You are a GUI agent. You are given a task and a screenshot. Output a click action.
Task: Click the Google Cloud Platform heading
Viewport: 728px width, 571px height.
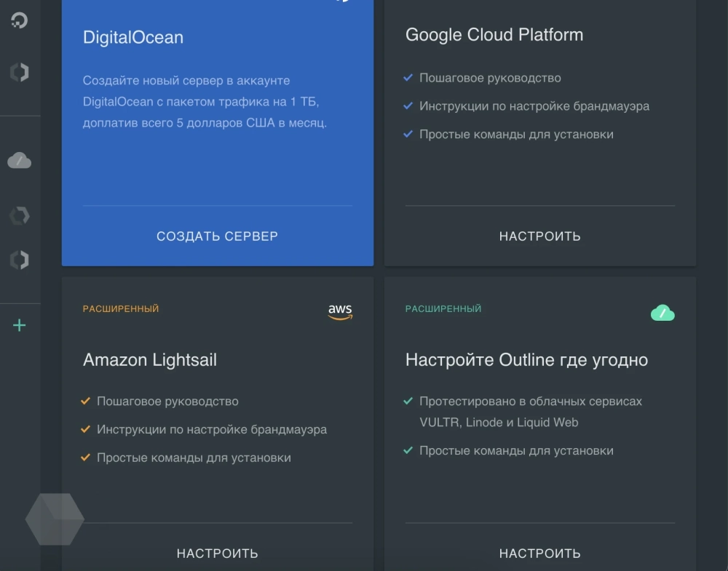pyautogui.click(x=494, y=35)
